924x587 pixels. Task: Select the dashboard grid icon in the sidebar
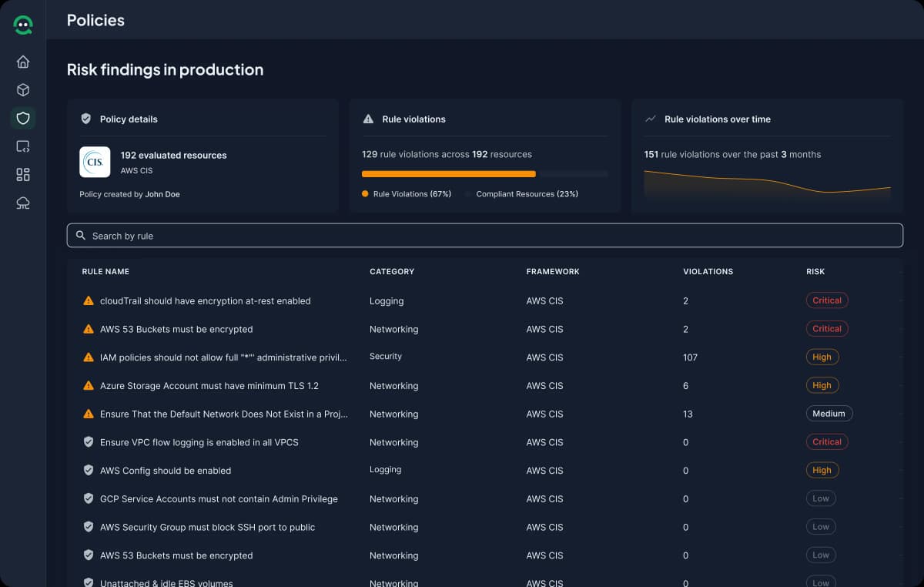(x=22, y=175)
